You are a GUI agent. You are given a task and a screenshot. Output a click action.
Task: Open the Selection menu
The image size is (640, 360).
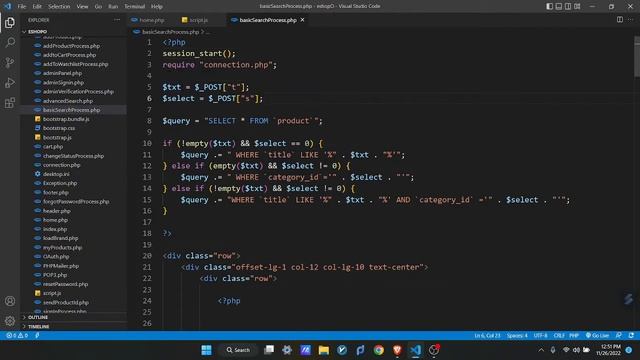pyautogui.click(x=59, y=7)
